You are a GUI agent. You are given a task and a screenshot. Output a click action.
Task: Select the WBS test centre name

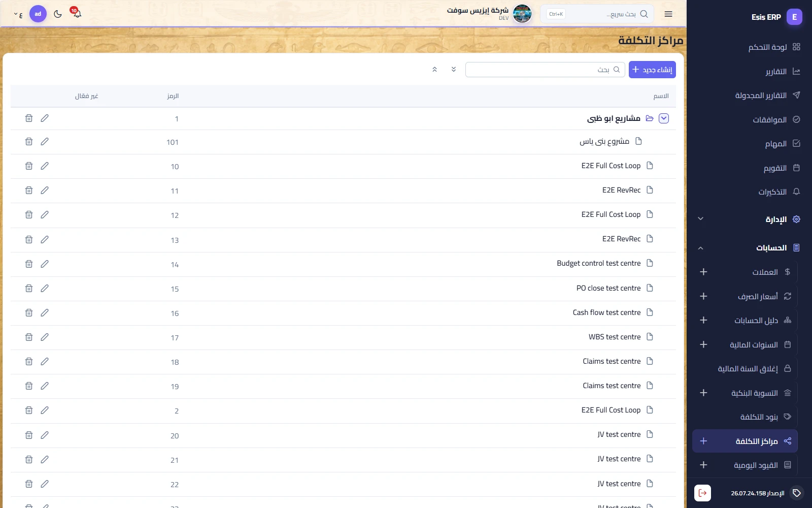615,337
